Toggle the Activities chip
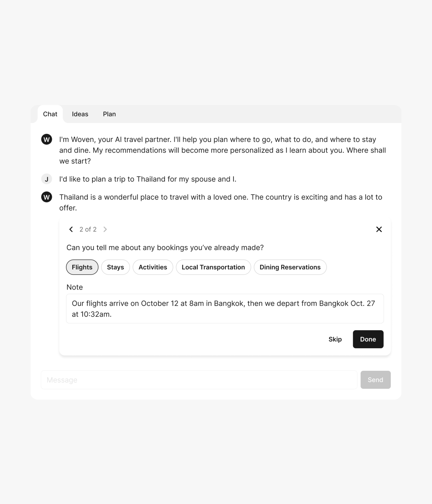This screenshot has height=504, width=432. pos(153,267)
